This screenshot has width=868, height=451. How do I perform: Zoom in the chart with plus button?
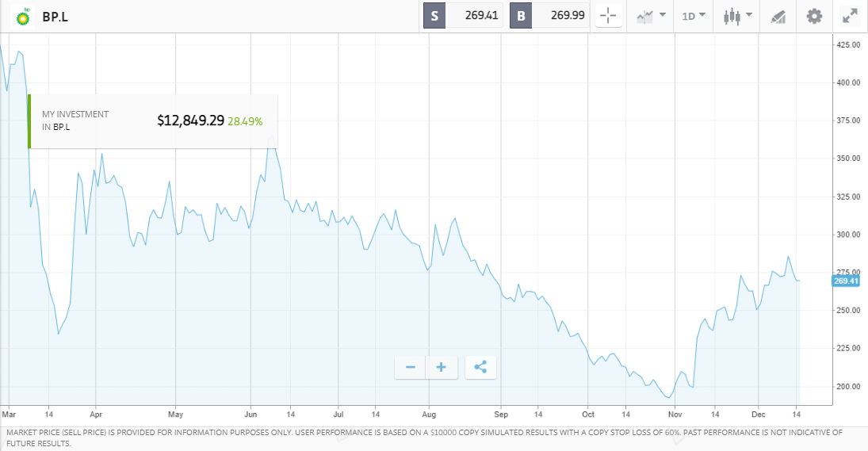[x=442, y=367]
